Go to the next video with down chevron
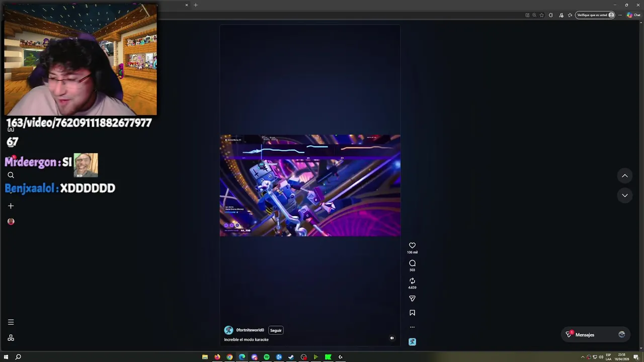 [624, 195]
